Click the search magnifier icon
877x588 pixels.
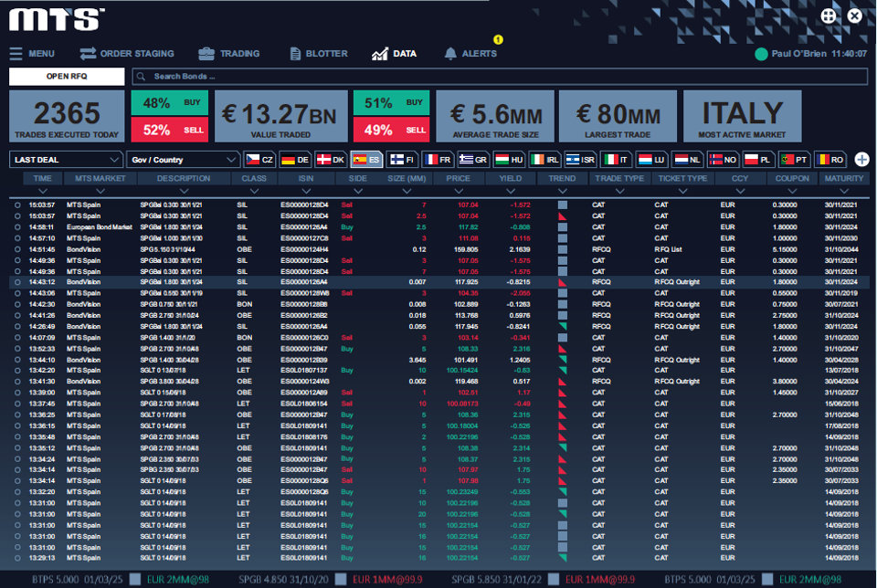click(x=141, y=77)
